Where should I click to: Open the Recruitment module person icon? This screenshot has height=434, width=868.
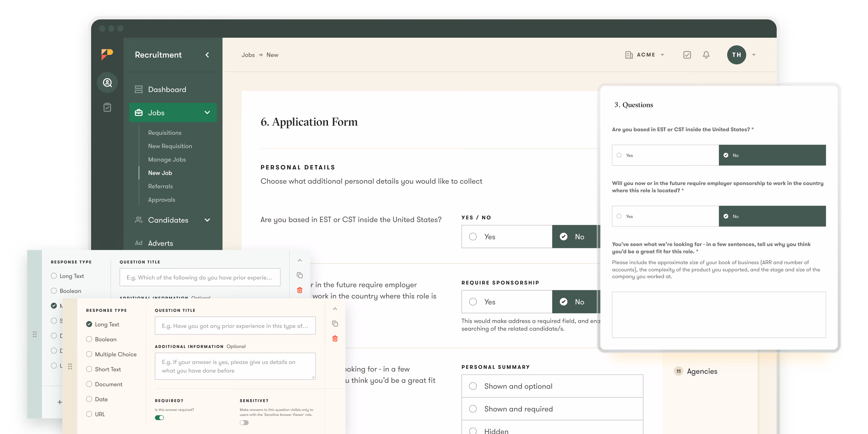tap(107, 82)
